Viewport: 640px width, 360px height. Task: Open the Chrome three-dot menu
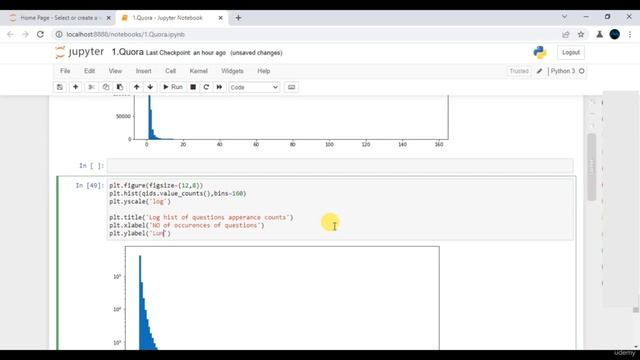click(630, 34)
